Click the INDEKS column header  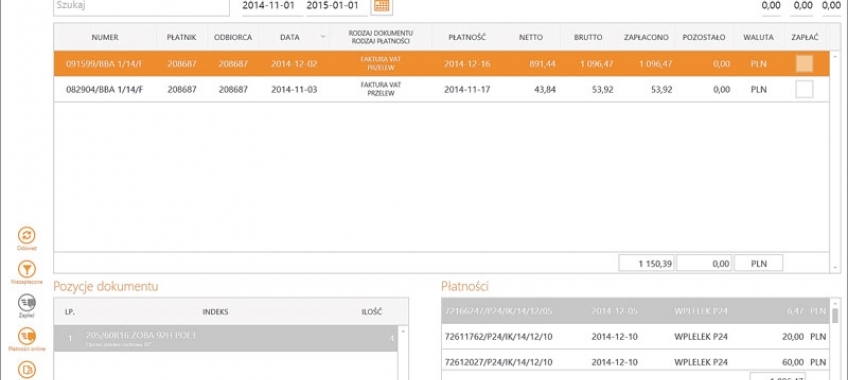(215, 312)
